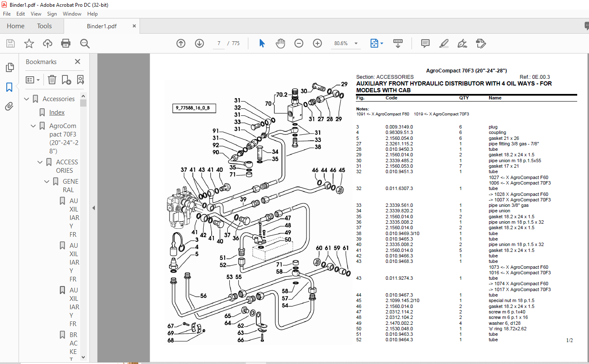Image resolution: width=589 pixels, height=364 pixels.
Task: Toggle the Bookmarks panel icon
Action: (x=9, y=87)
